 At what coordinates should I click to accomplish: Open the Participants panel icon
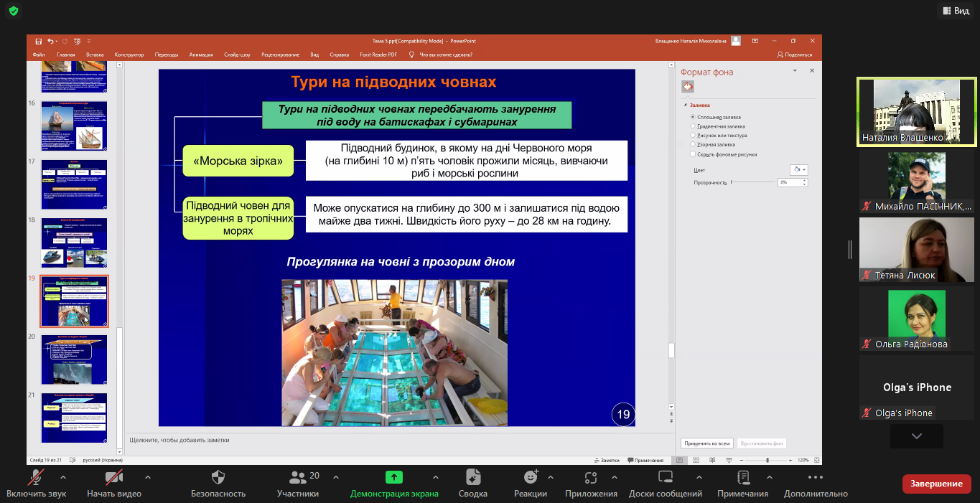(x=297, y=477)
